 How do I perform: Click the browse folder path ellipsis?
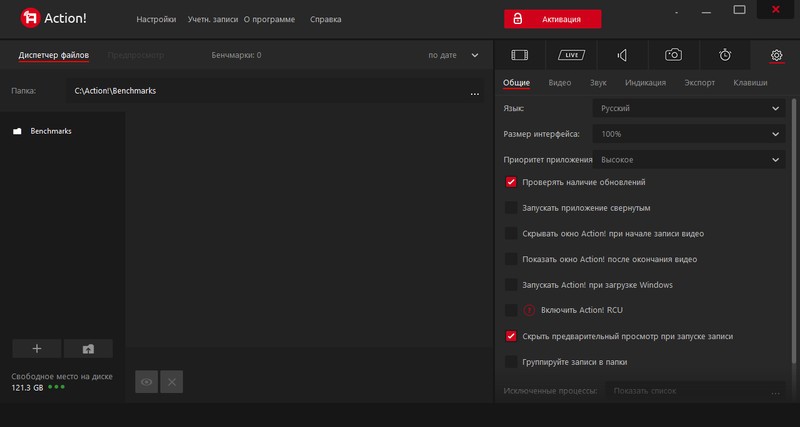pyautogui.click(x=475, y=92)
